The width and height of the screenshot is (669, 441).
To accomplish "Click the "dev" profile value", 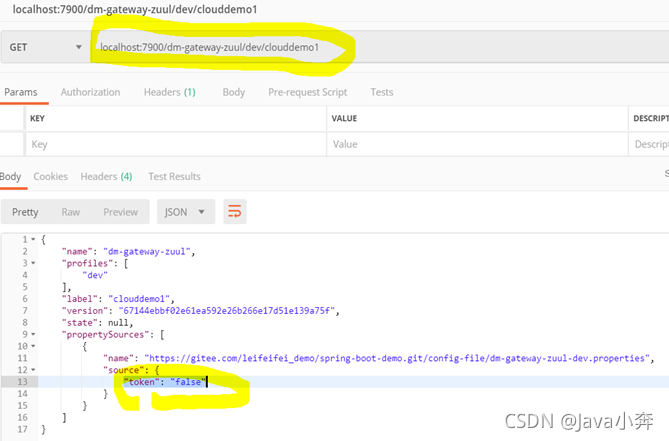I will coord(95,276).
